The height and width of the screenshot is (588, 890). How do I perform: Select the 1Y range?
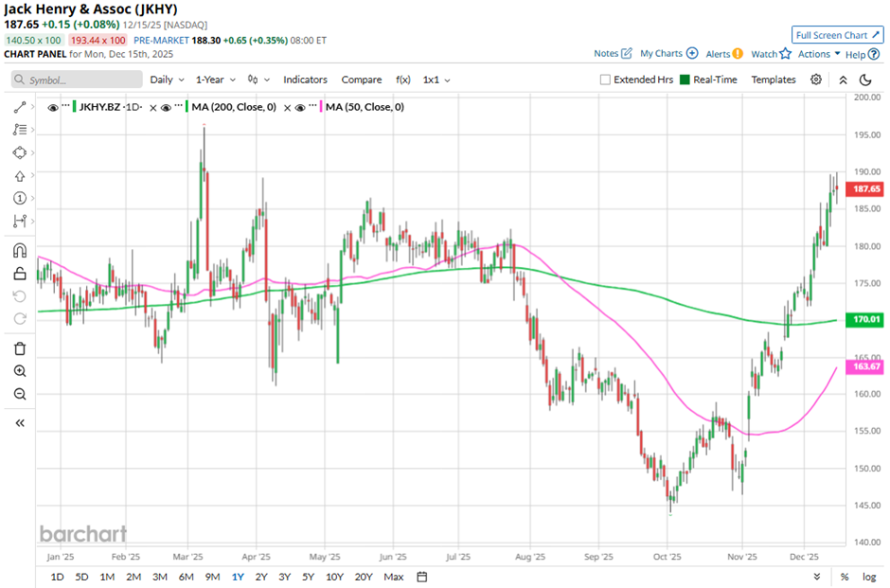[x=238, y=577]
